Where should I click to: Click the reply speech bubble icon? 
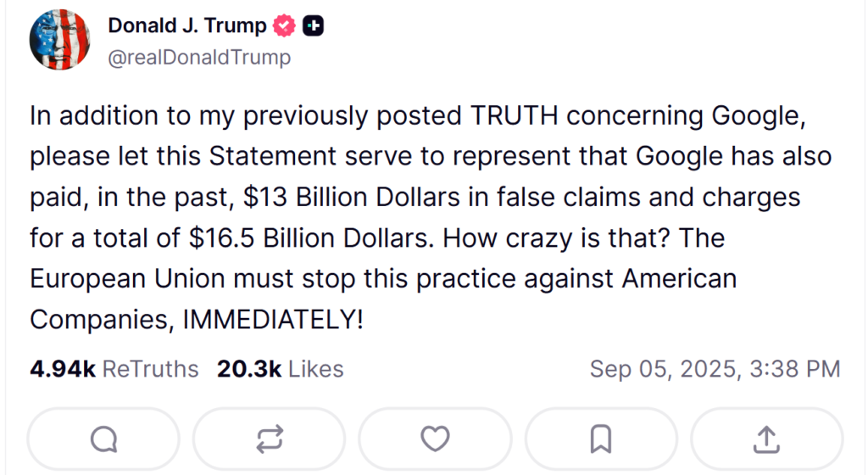103,439
